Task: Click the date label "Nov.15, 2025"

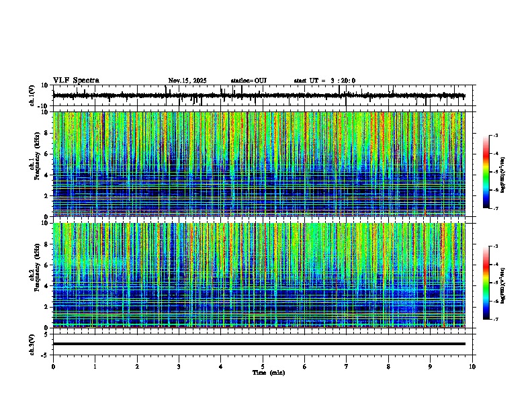Action: click(x=187, y=81)
